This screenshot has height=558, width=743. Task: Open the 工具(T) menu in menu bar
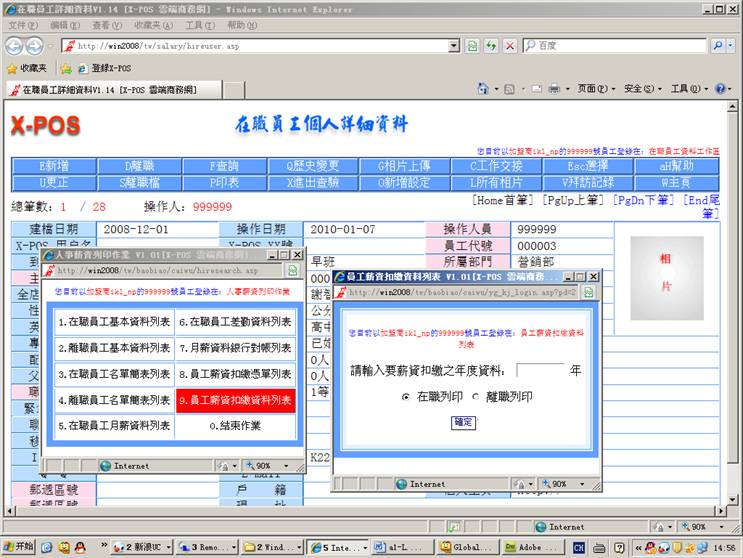pos(200,25)
